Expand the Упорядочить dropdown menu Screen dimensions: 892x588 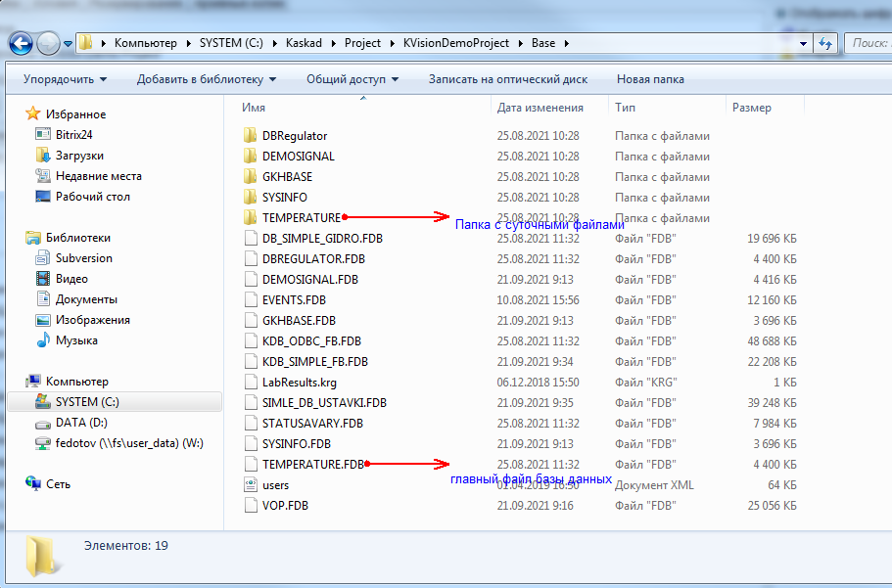coord(65,79)
